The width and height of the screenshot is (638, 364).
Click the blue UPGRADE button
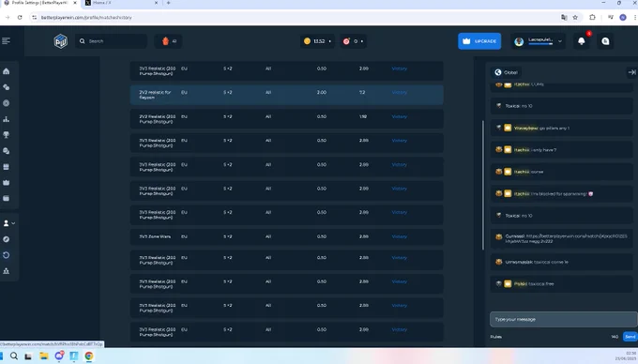[x=479, y=41]
